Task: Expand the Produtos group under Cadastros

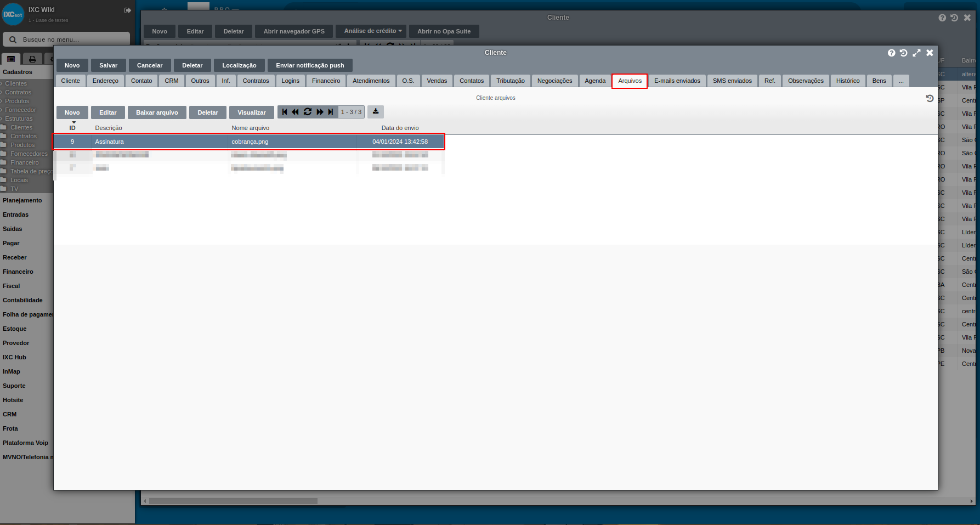Action: pyautogui.click(x=17, y=101)
